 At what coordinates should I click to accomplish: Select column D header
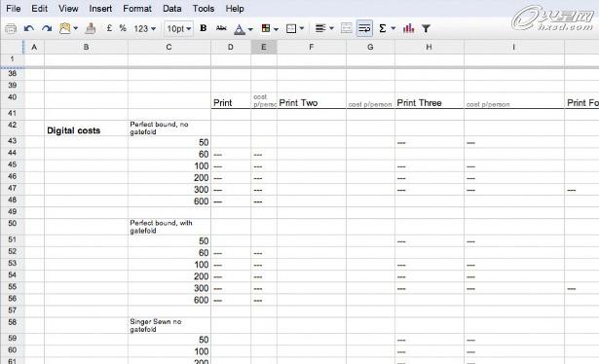click(231, 47)
